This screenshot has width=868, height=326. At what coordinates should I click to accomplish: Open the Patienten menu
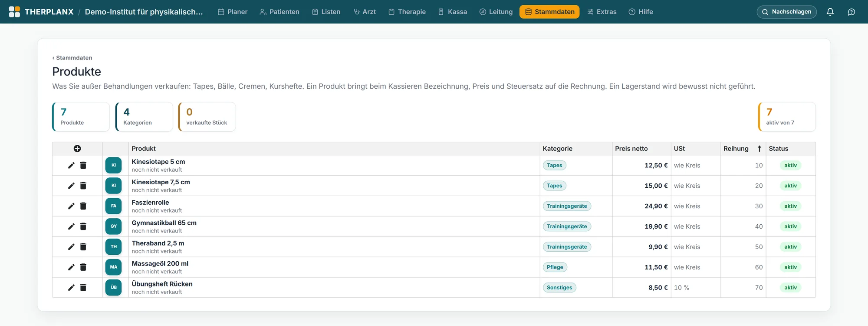[279, 12]
